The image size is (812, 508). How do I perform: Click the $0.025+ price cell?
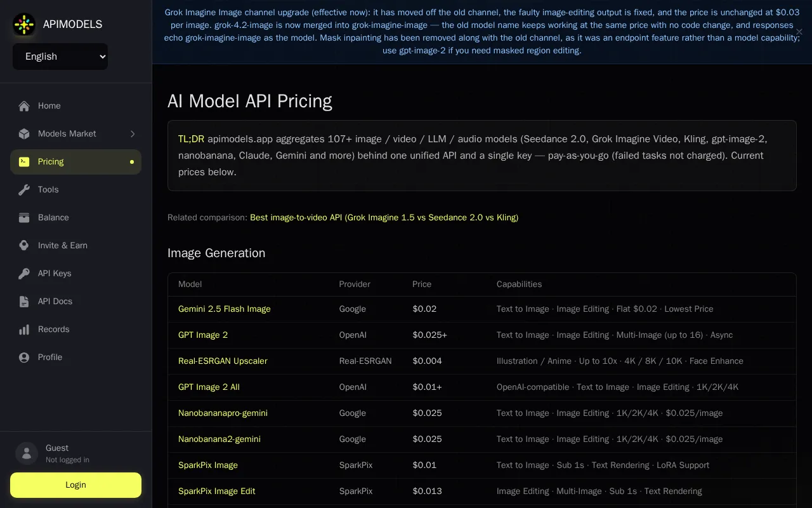pos(430,335)
